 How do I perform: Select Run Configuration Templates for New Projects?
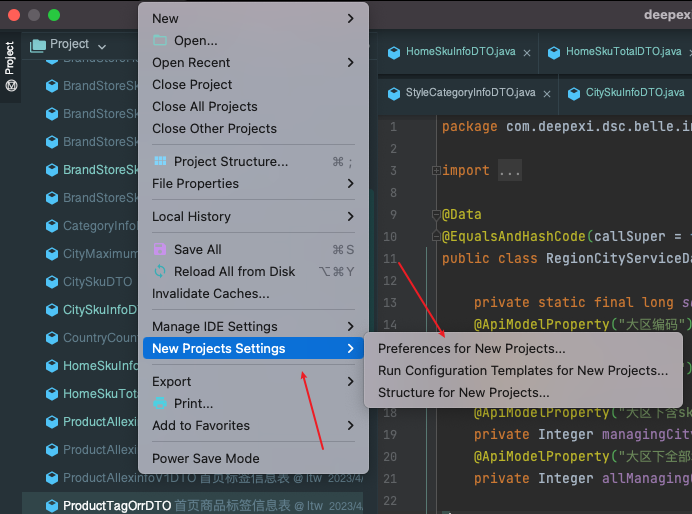[522, 371]
